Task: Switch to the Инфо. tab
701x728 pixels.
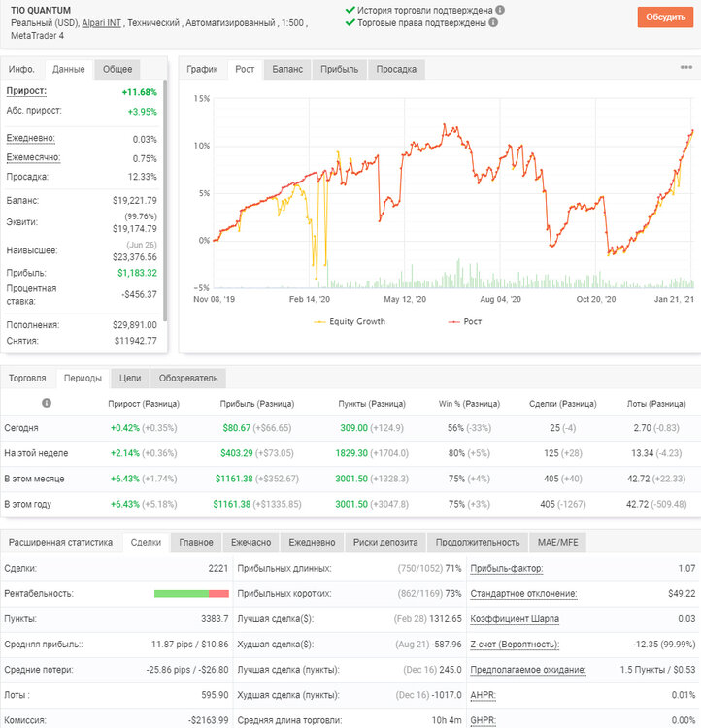Action: (x=21, y=69)
